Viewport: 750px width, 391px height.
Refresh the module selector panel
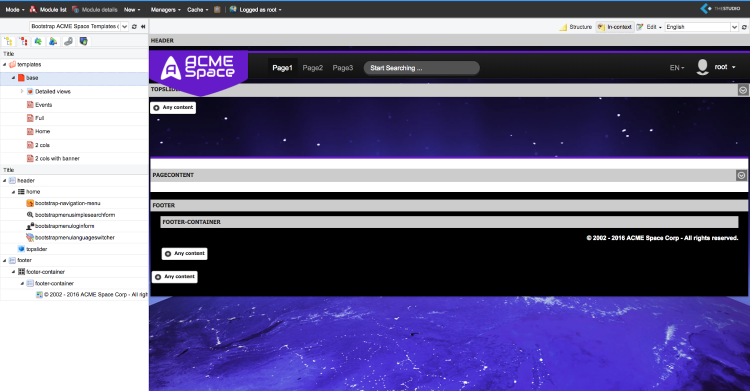point(134,27)
